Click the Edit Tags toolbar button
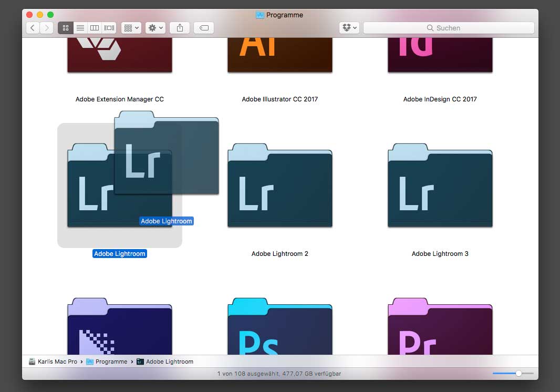560x392 pixels. [x=204, y=28]
